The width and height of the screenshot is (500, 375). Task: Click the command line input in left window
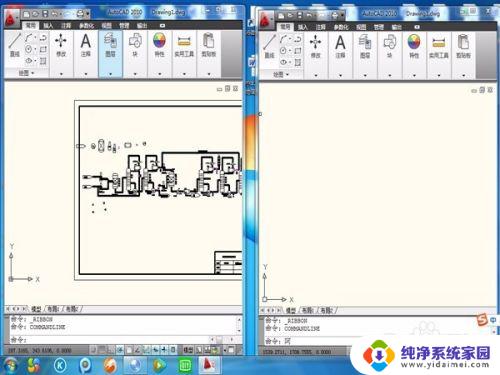[110, 340]
